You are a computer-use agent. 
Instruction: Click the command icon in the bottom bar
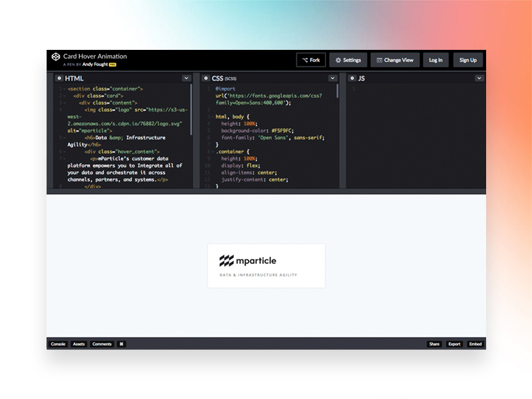click(120, 344)
